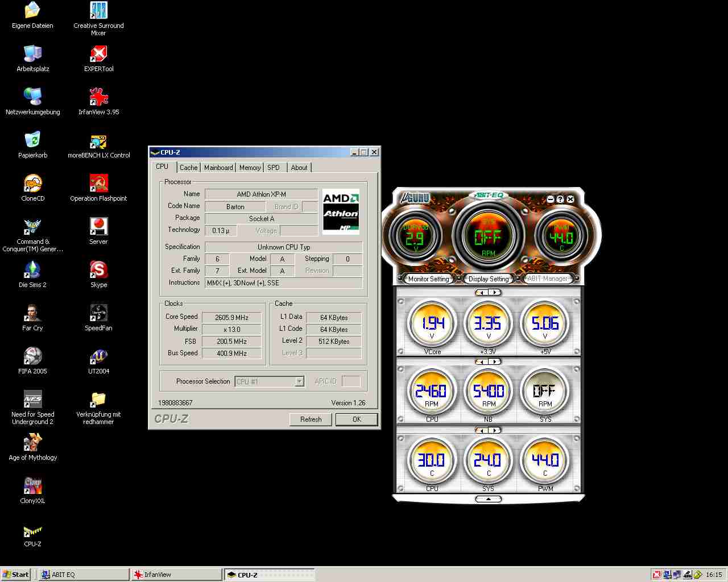Launch Operation Flashpoint game icon
728x582 pixels.
98,188
